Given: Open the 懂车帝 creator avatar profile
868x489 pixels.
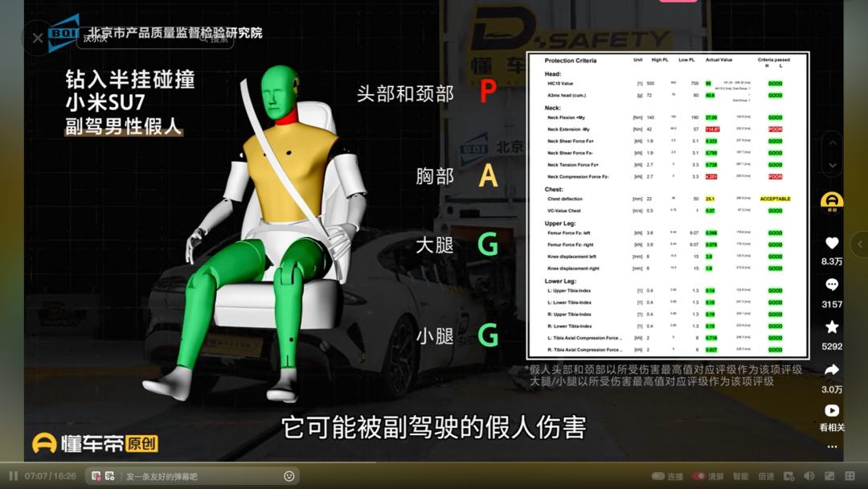Looking at the screenshot, I should tap(832, 201).
